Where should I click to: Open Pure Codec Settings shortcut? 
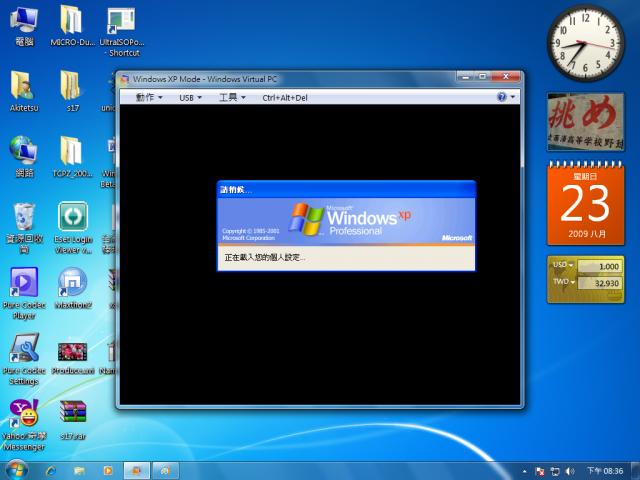coord(24,359)
